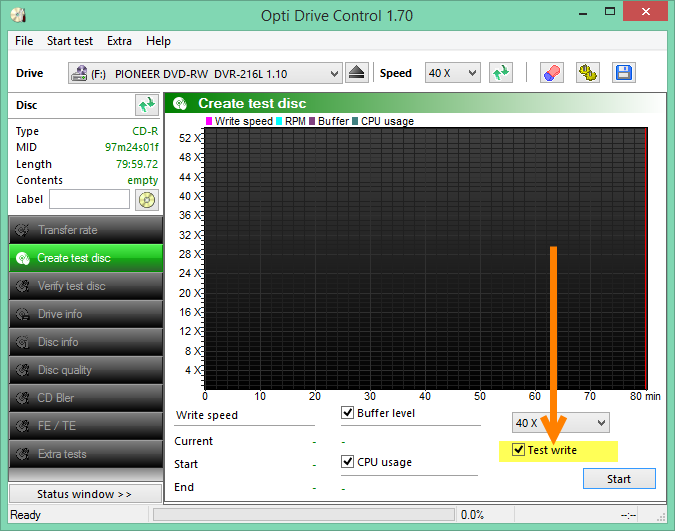The height and width of the screenshot is (531, 675).
Task: Click inside the write speed graph
Action: coord(425,258)
